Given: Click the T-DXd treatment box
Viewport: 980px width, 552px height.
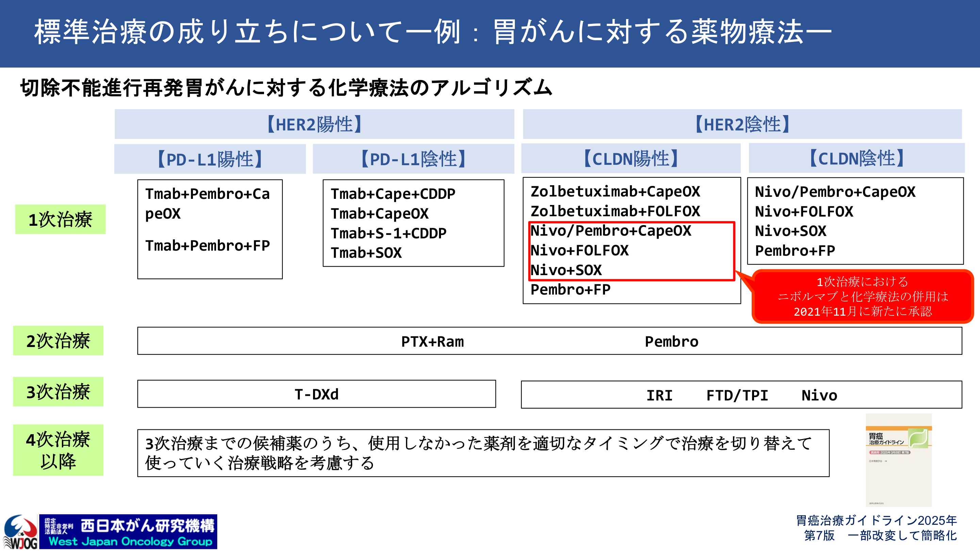Looking at the screenshot, I should click(316, 394).
